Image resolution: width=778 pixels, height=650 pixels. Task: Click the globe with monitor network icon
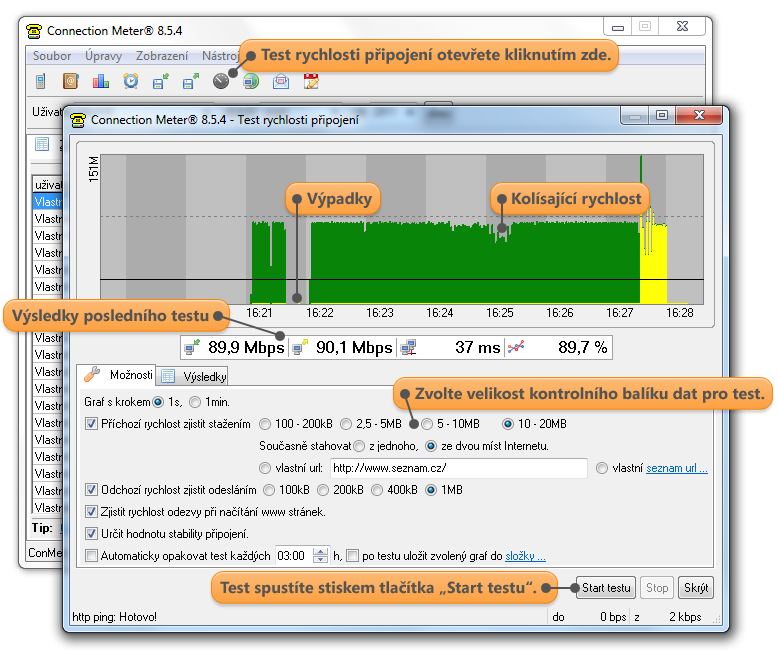tap(251, 81)
